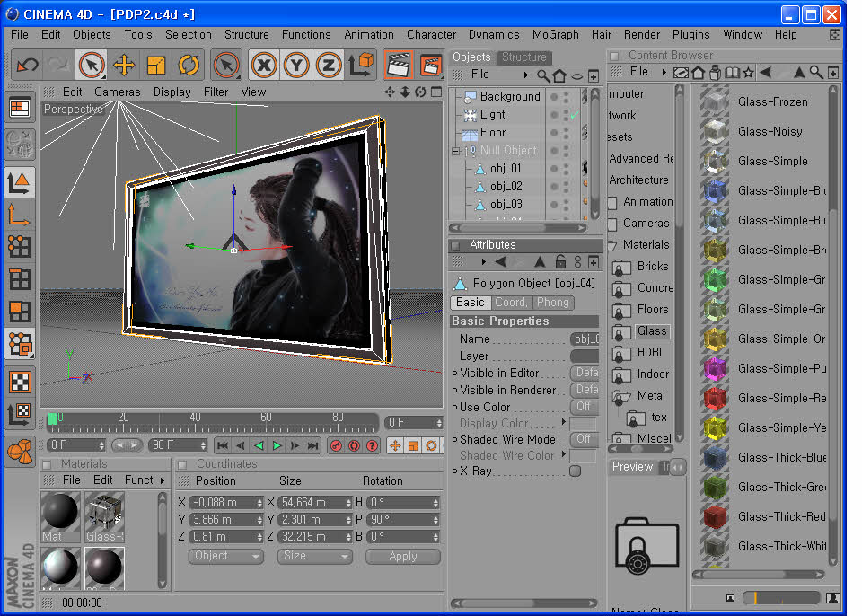Screen dimensions: 862x616
Task: Render the active view clapperboard icon
Action: [x=398, y=66]
